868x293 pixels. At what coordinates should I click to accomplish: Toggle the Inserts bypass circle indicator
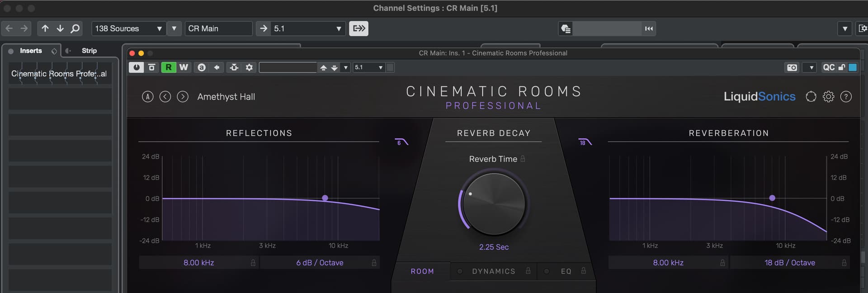pyautogui.click(x=11, y=51)
